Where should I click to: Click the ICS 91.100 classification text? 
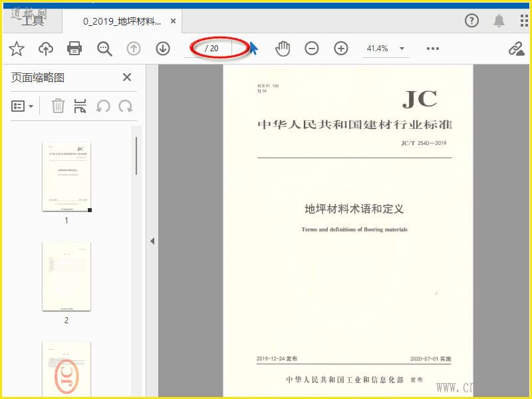click(x=268, y=86)
